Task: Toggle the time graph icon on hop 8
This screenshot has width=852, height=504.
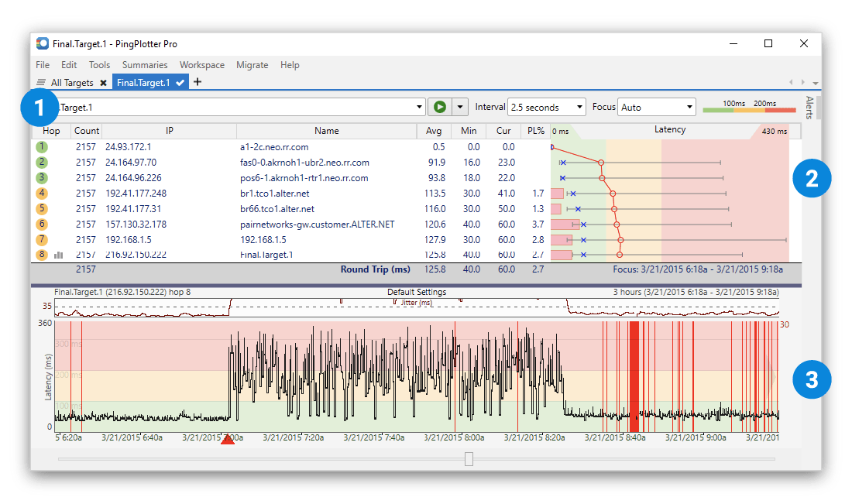Action: (59, 255)
